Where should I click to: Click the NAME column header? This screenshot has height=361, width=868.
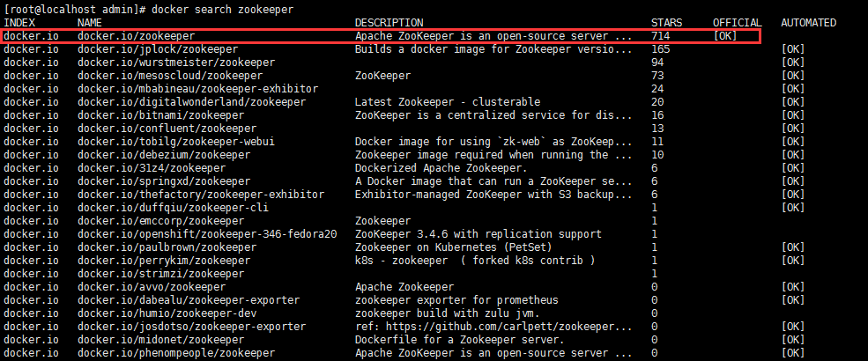89,22
